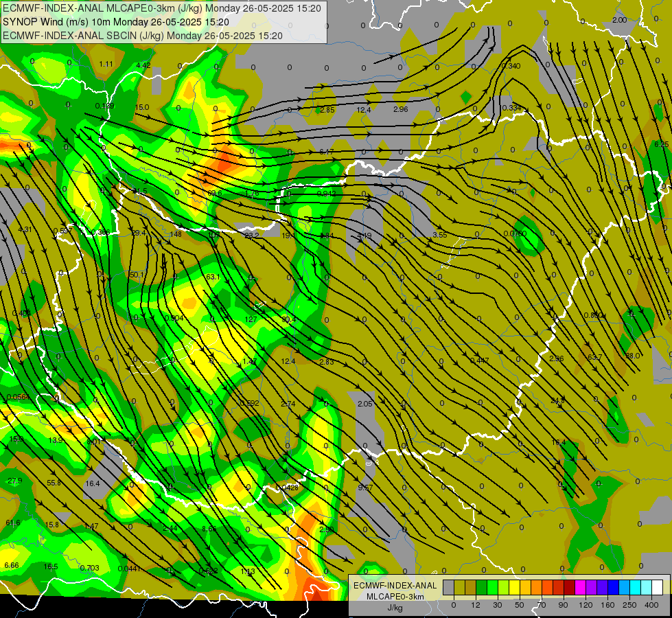Click the SYNOP Wind 10m header line
Viewport: 672px width, 618px height.
coord(116,22)
